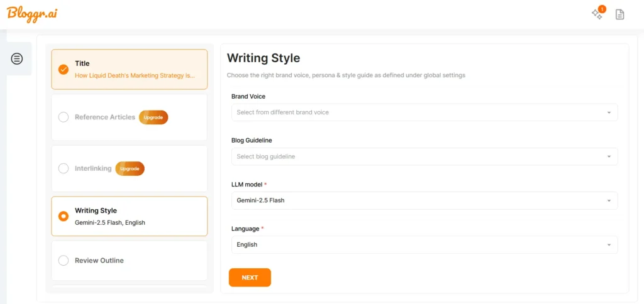The height and width of the screenshot is (304, 644).
Task: Go to the Writing Style step
Action: tap(130, 216)
